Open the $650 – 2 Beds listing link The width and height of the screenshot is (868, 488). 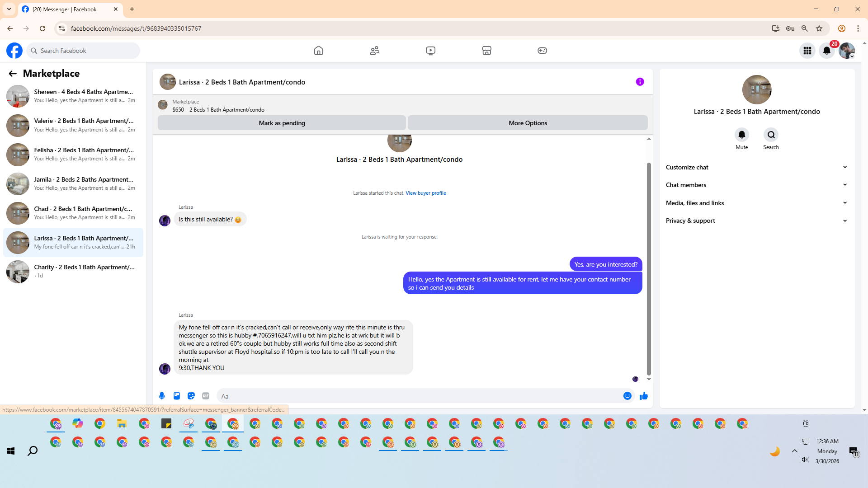(218, 110)
